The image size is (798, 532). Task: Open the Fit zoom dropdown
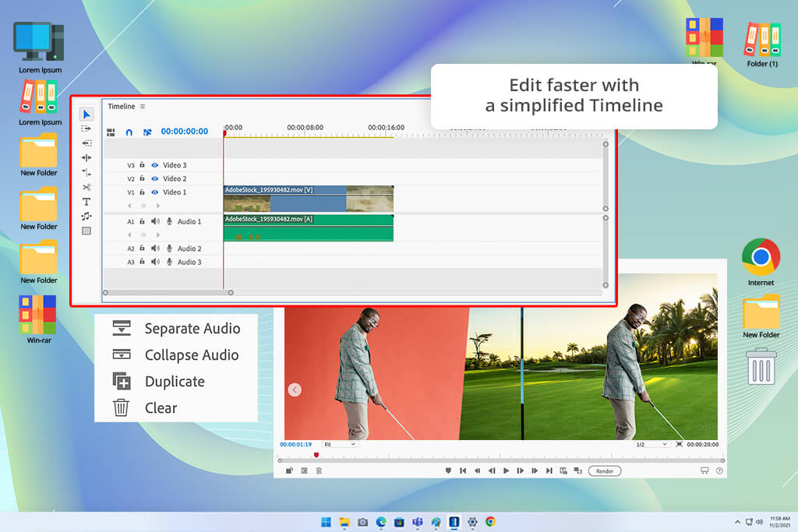point(340,444)
